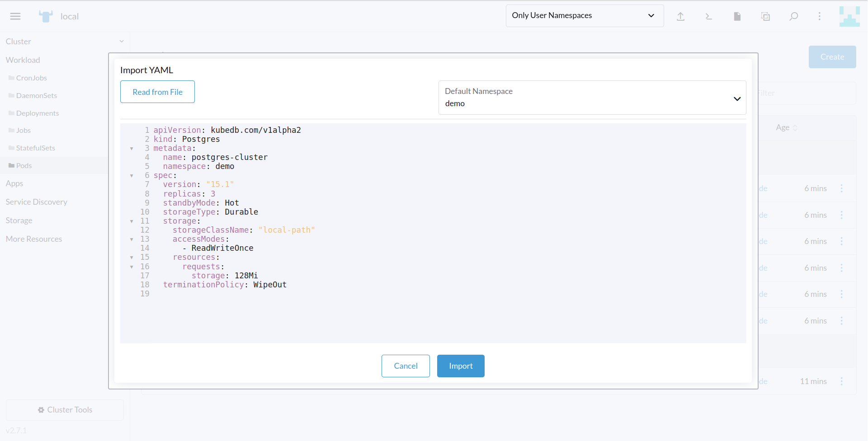This screenshot has width=868, height=441.
Task: Open the hamburger navigation menu
Action: 15,16
